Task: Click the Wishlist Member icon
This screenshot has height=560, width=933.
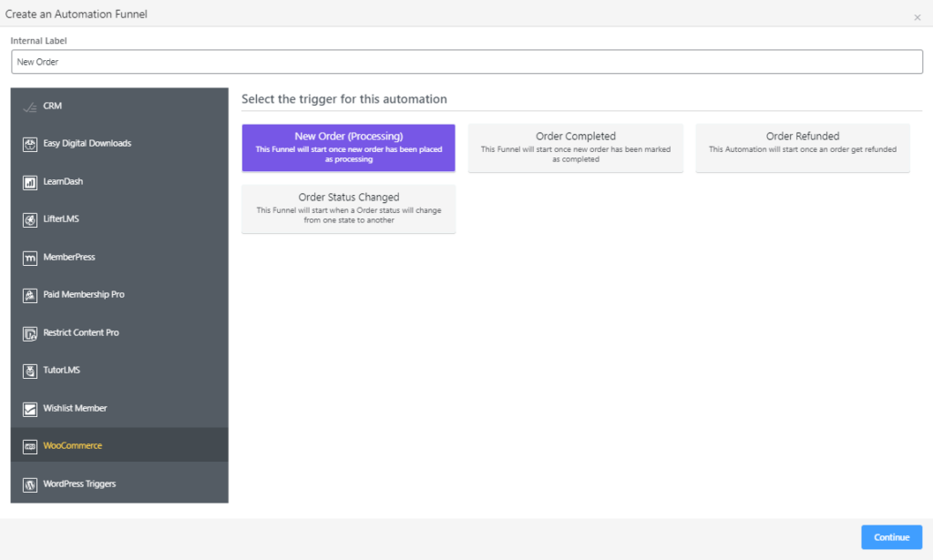Action: tap(30, 409)
